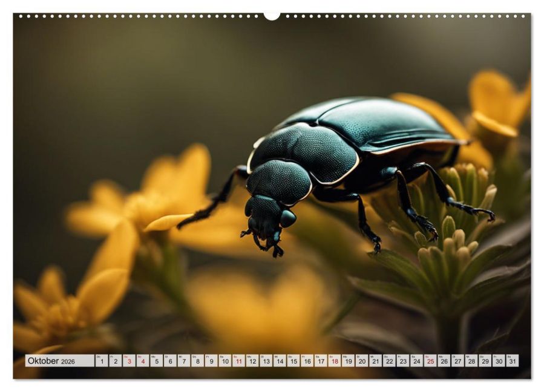Click the last day 31 cell
544x392 pixels.
pos(513,361)
